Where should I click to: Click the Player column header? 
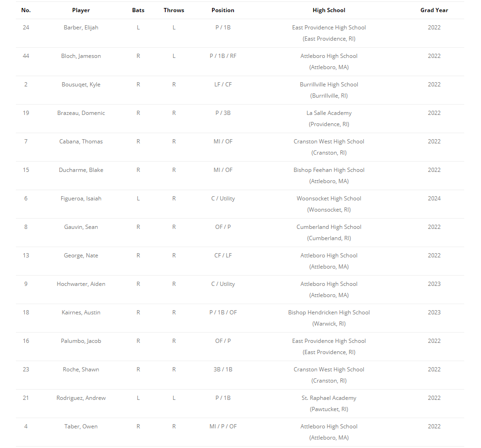pos(81,10)
